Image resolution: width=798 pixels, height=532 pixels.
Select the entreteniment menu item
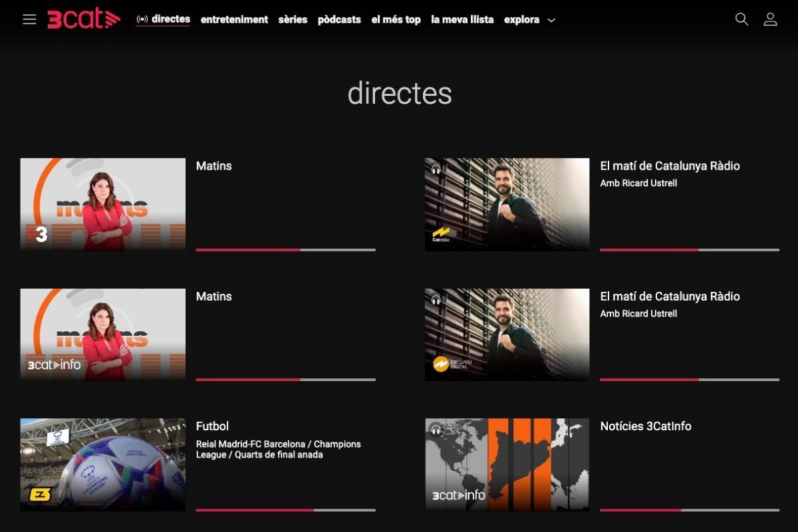(234, 19)
